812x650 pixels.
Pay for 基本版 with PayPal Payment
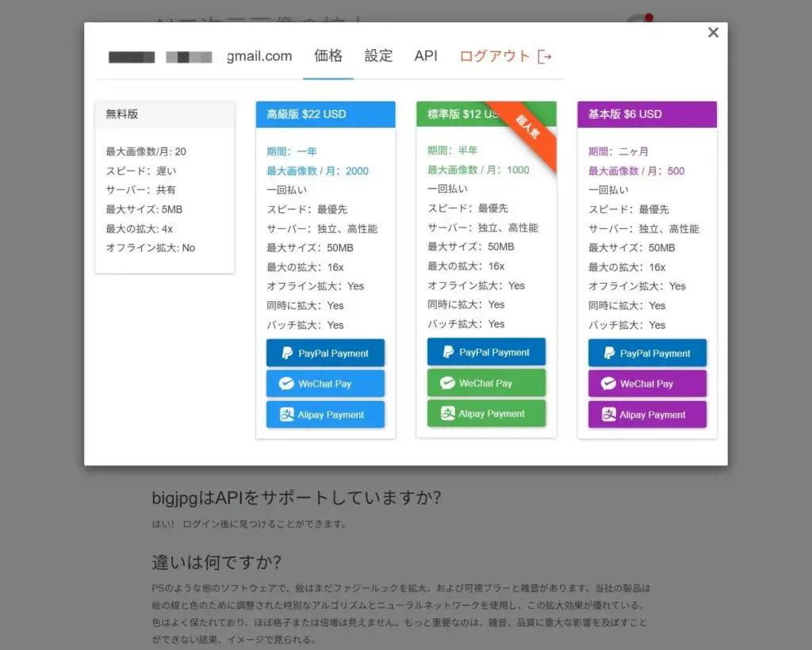tap(647, 353)
